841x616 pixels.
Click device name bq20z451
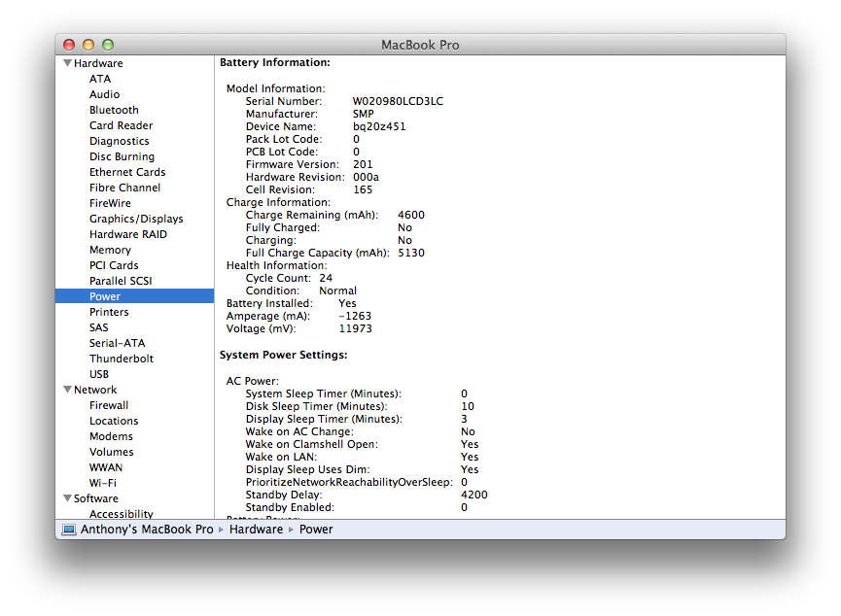pyautogui.click(x=379, y=126)
